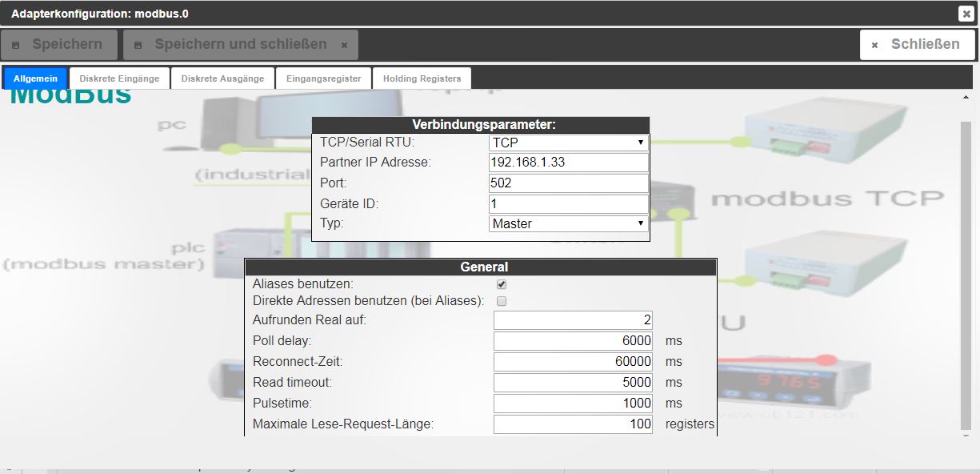Open the Typ Master dropdown
Screen dimensions: 980x474
pyautogui.click(x=568, y=223)
